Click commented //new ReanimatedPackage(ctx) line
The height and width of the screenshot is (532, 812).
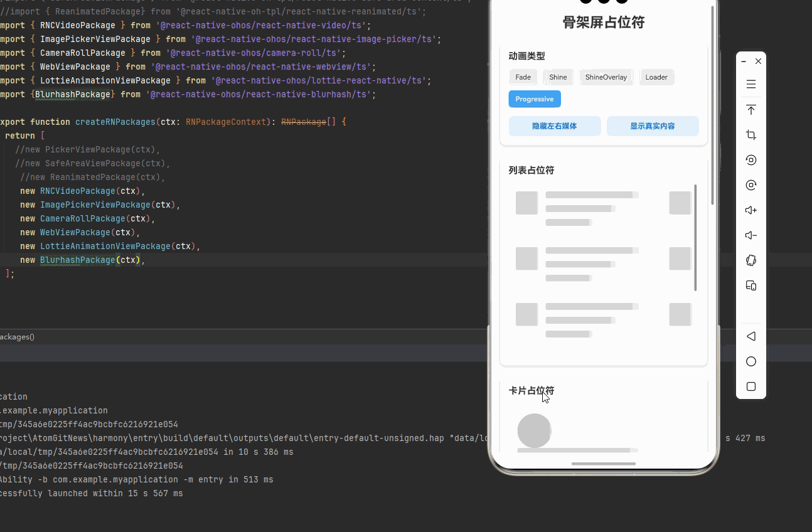click(x=93, y=177)
